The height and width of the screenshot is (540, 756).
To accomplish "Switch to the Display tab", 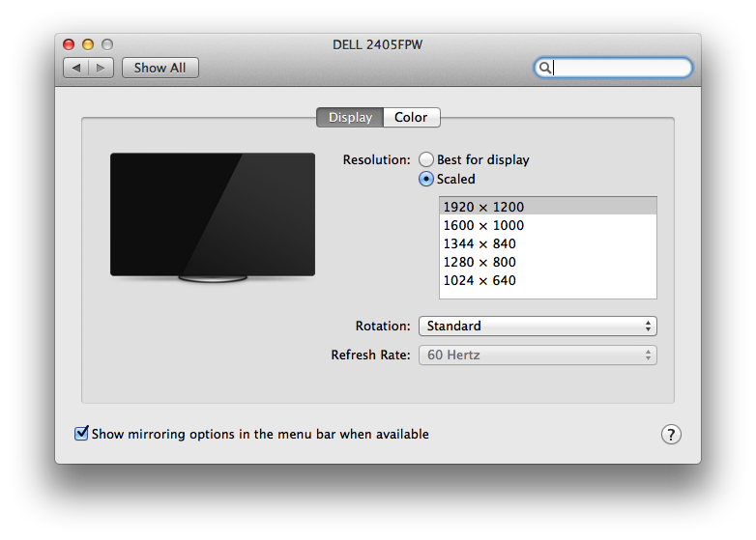I will click(350, 118).
